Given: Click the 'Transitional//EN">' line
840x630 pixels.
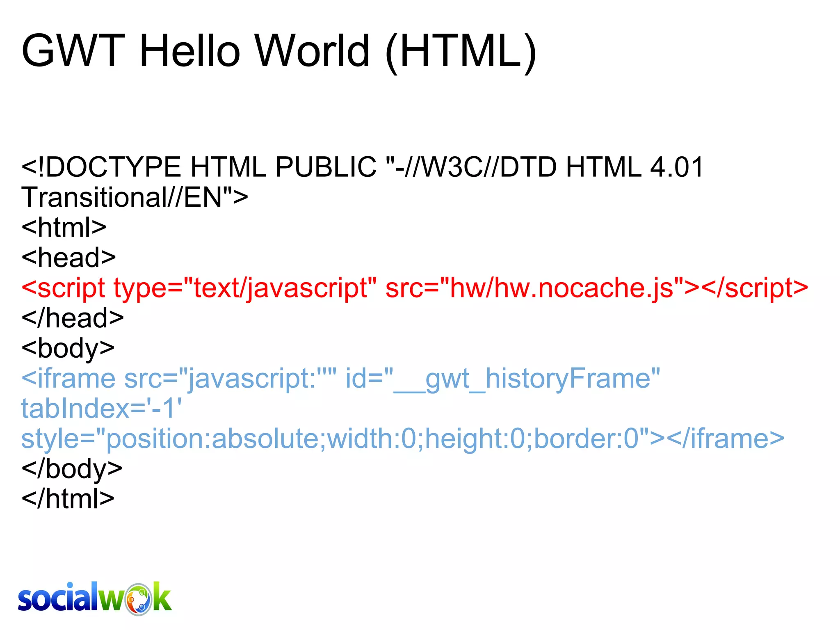Looking at the screenshot, I should 135,197.
